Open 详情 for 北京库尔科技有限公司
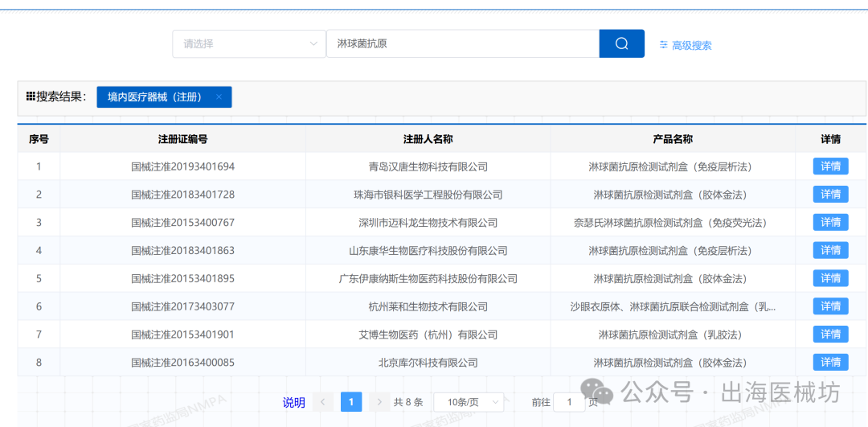 [x=830, y=362]
